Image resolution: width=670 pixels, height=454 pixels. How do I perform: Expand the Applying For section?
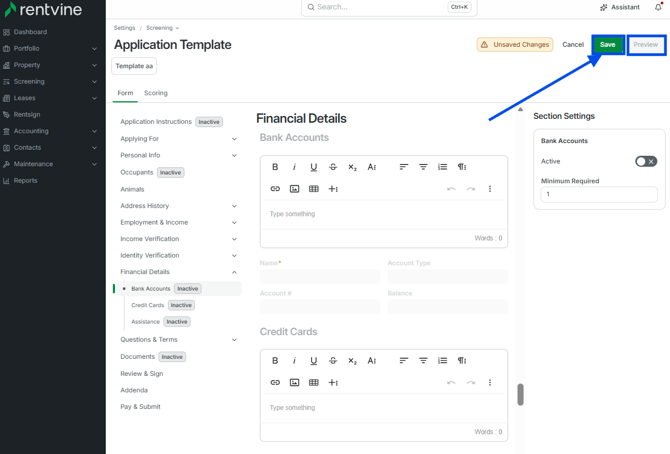point(234,139)
